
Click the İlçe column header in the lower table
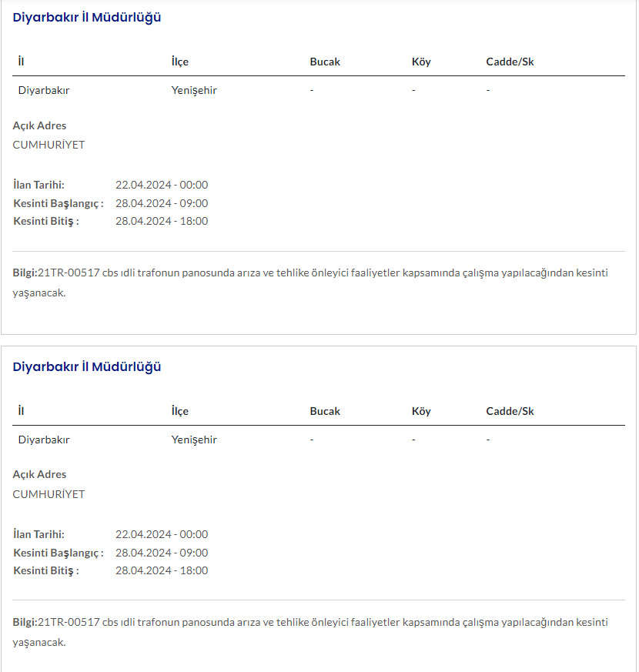click(x=179, y=411)
